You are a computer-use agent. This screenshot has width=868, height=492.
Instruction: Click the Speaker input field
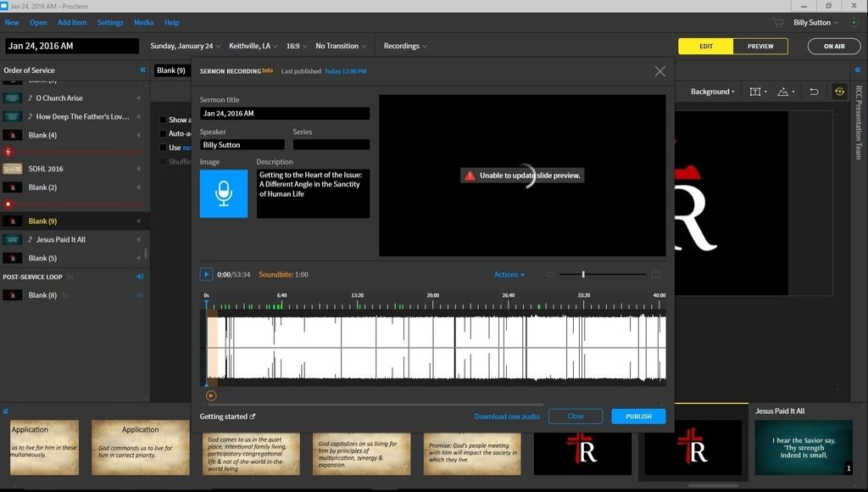pyautogui.click(x=242, y=144)
